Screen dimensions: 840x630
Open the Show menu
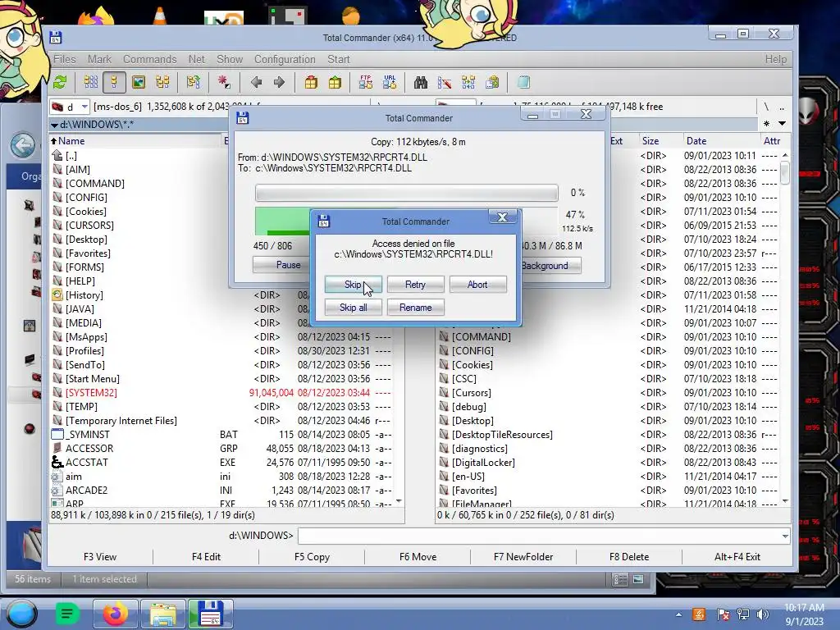point(230,59)
